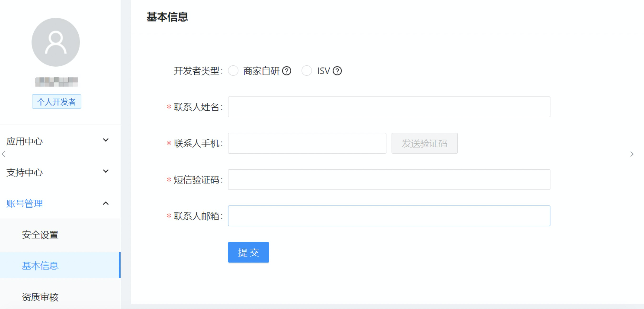The height and width of the screenshot is (309, 644).
Task: Focus the 联系人邮箱 input field
Action: tap(389, 216)
